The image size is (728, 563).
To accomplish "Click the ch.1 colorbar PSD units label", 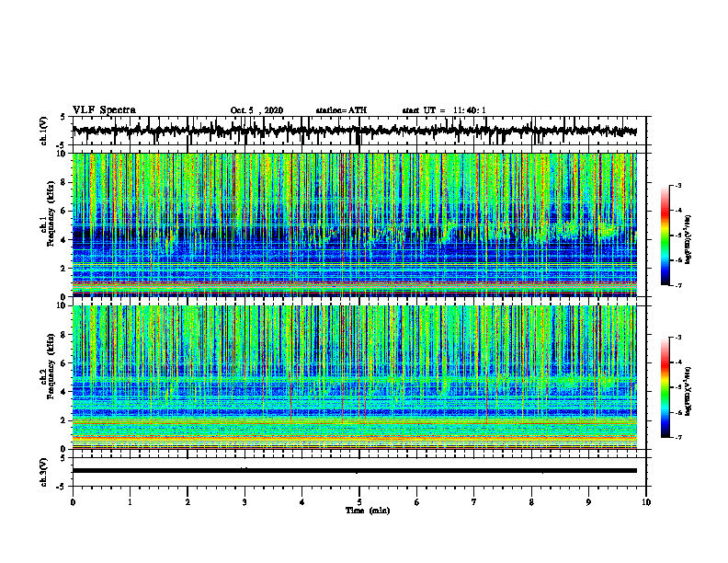I will coord(688,239).
